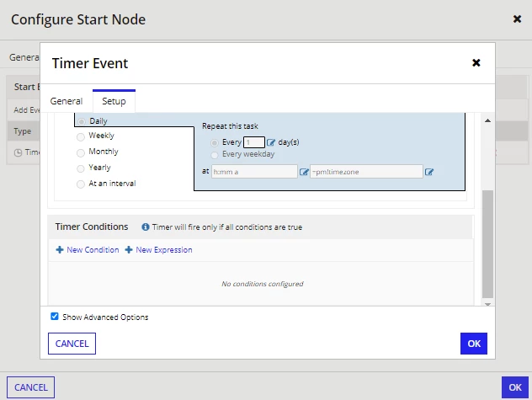The image size is (532, 400).
Task: Open expression editor for day interval
Action: pyautogui.click(x=271, y=142)
